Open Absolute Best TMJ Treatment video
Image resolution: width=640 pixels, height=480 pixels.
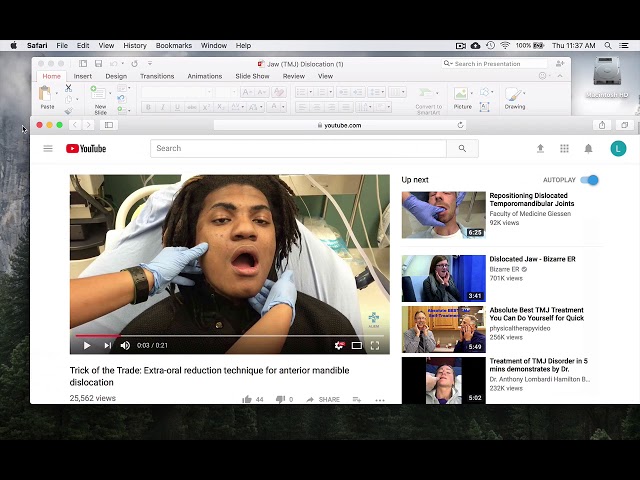coord(537,314)
